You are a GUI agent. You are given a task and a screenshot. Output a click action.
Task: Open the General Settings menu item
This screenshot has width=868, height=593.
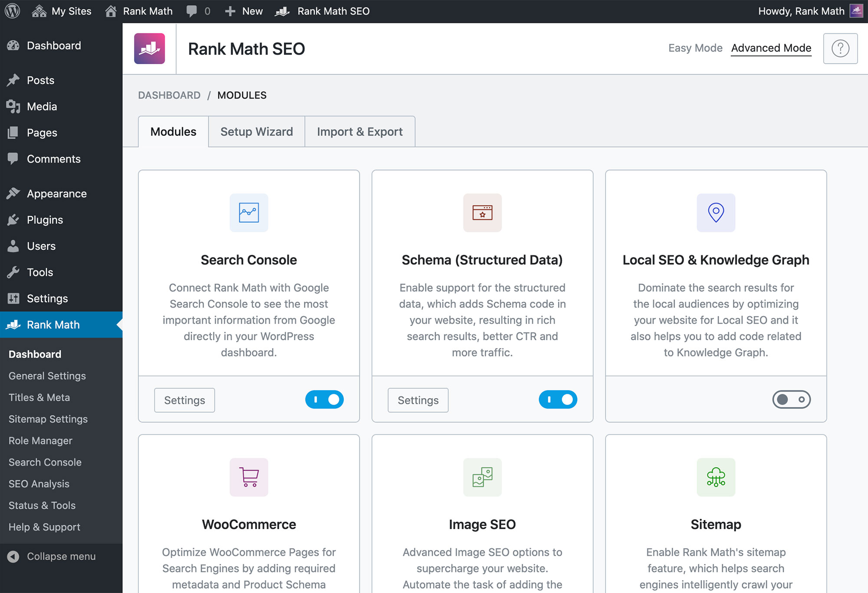coord(47,376)
